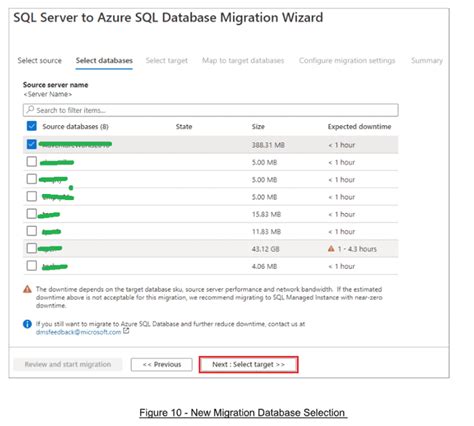Open the dmsfeedback@microsoft.com link
Screen dimensions: 474x426
(78, 332)
